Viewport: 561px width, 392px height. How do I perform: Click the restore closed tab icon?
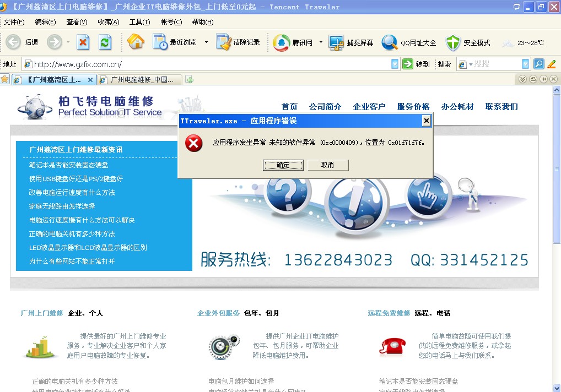click(533, 79)
